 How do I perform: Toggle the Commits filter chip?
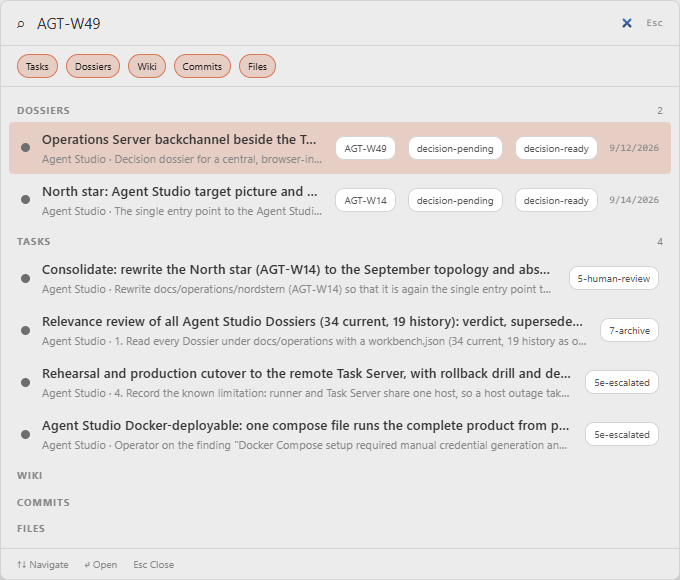(x=202, y=66)
